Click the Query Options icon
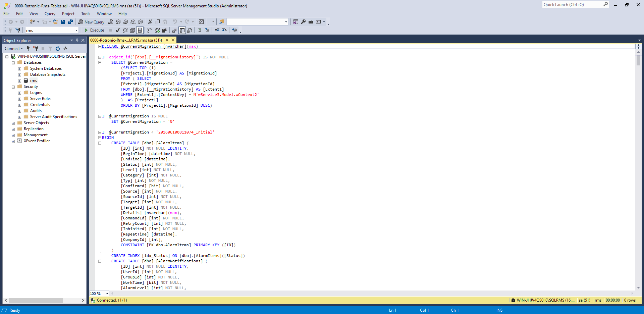The height and width of the screenshot is (314, 644). (x=132, y=30)
